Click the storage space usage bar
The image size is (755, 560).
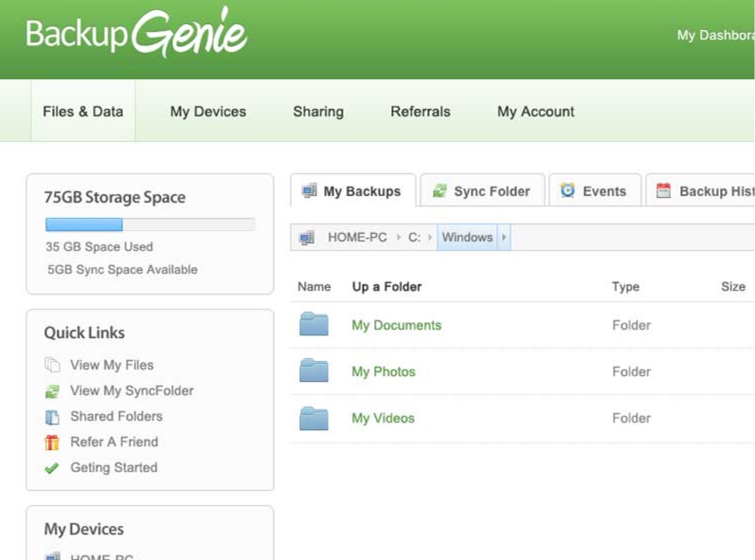click(x=150, y=224)
